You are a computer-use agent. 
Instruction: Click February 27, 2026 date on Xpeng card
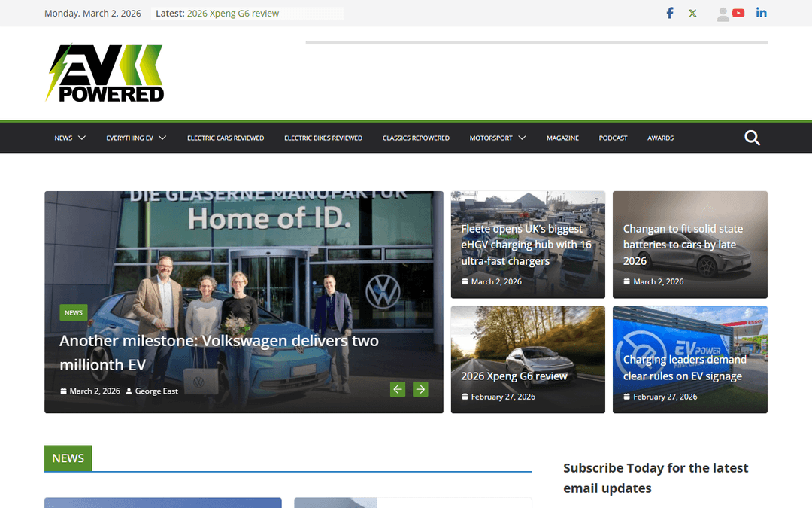pos(503,397)
